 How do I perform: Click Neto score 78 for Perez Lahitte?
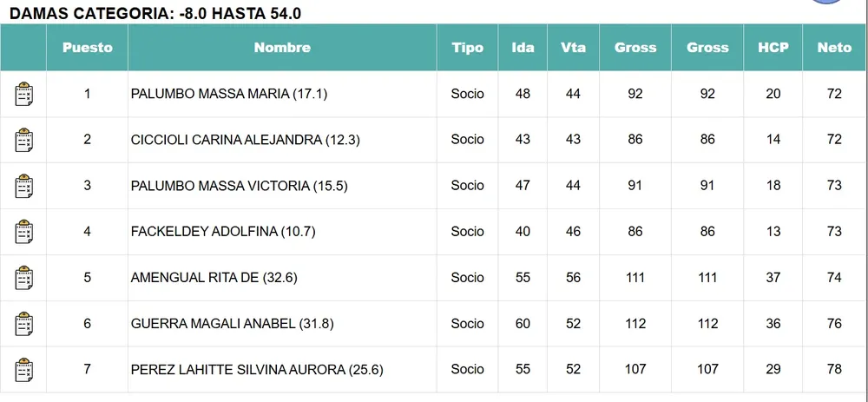[x=834, y=370]
